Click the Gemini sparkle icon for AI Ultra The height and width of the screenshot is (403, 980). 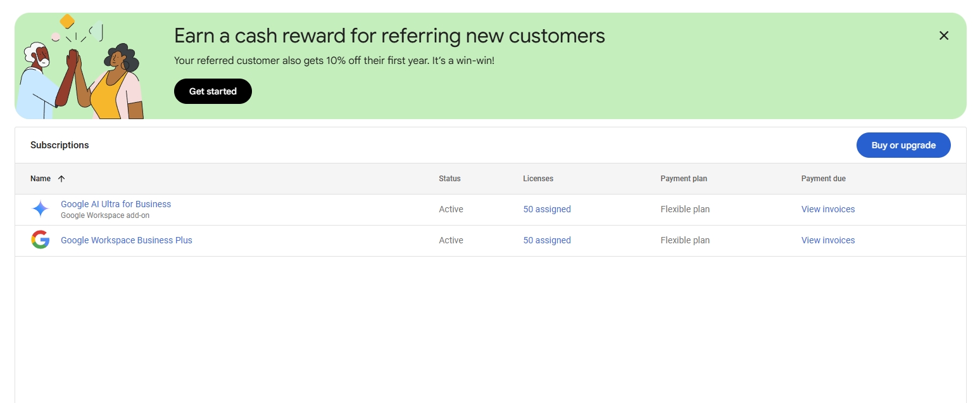coord(41,209)
